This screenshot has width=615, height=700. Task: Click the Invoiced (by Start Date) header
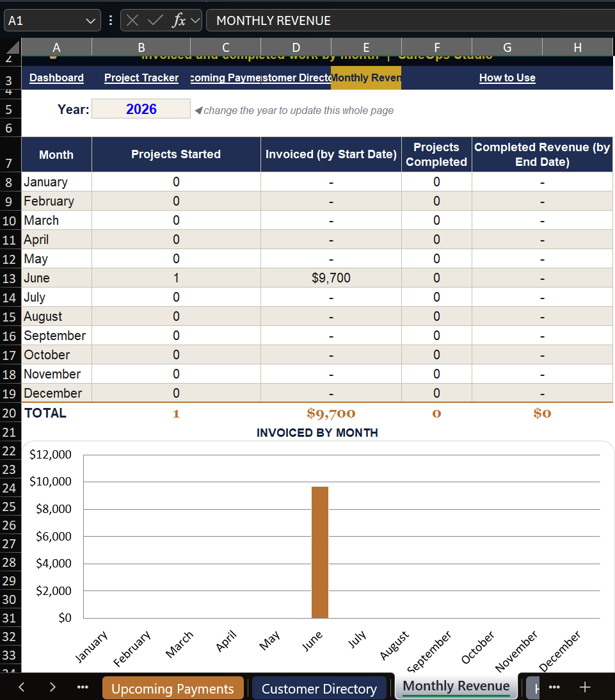point(331,154)
